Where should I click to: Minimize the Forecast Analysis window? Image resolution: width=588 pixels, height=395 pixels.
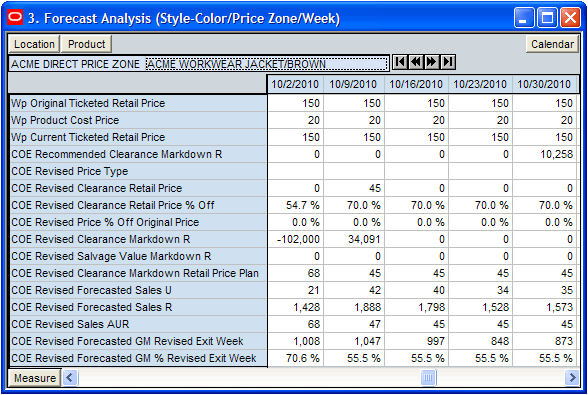click(x=524, y=18)
